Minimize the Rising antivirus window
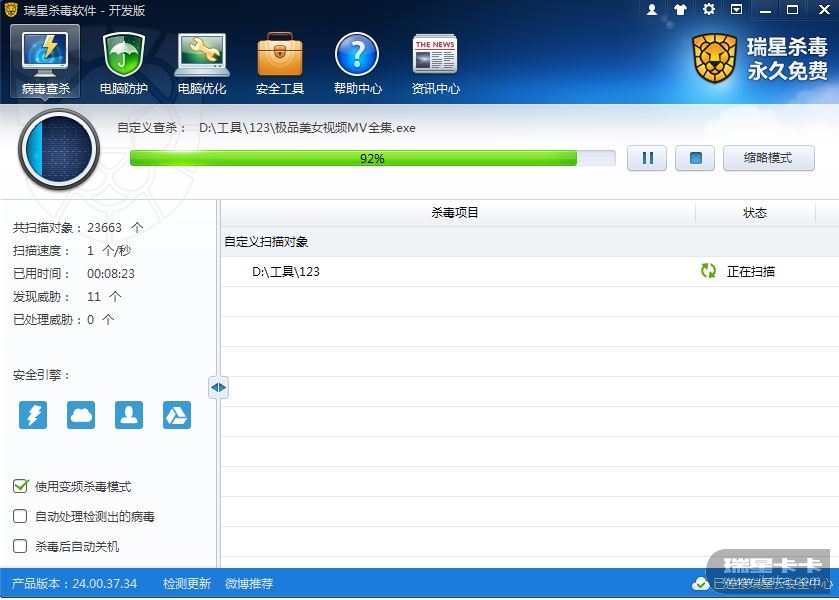 766,10
